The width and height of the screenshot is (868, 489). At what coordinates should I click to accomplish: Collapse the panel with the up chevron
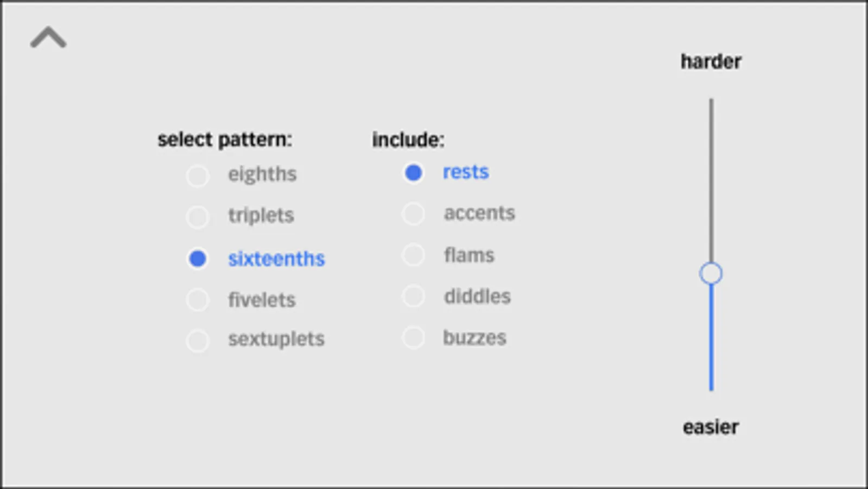click(48, 37)
